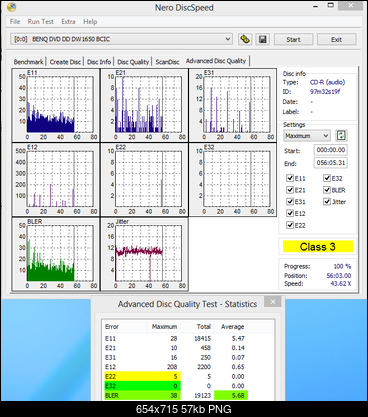Click the disc type CD-R (audio) value

pos(327,82)
